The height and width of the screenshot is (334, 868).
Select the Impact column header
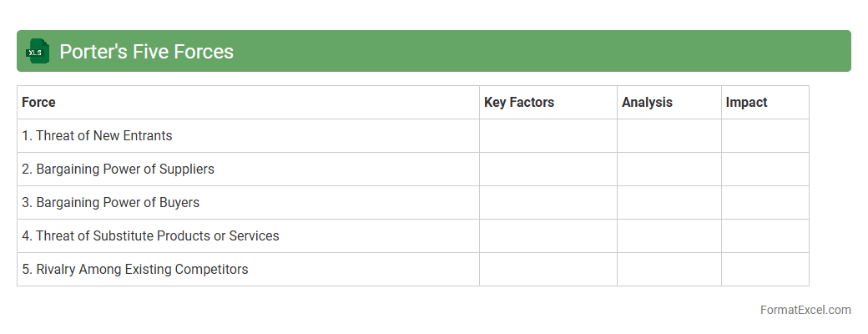click(x=746, y=103)
